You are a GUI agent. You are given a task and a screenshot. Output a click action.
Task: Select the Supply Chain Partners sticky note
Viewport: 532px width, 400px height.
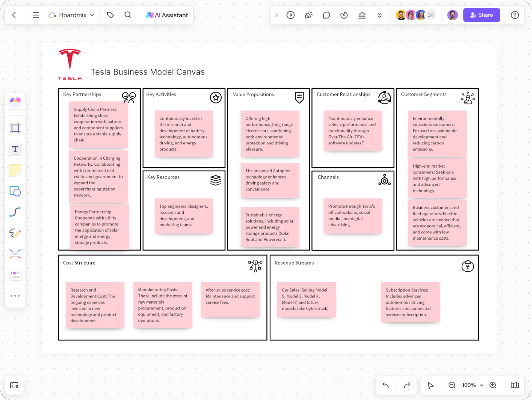98,125
